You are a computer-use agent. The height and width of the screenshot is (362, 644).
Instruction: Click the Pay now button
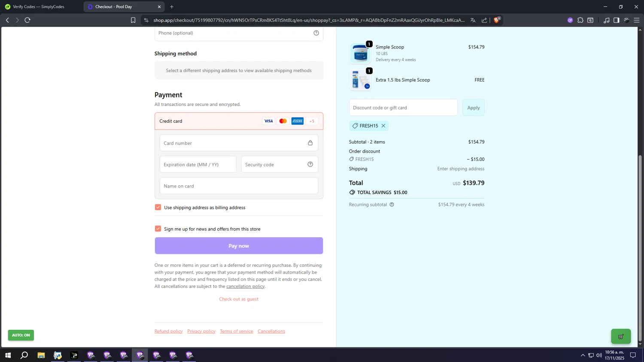239,246
